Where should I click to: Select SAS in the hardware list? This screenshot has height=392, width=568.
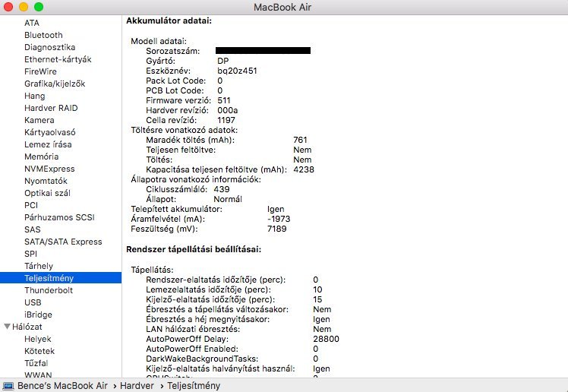33,229
